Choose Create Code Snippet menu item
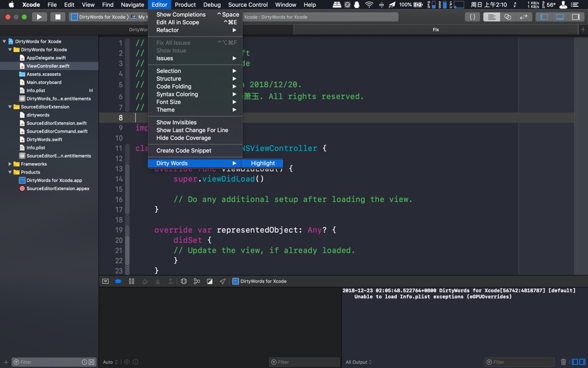Screen dimensions: 588x368 (x=184, y=151)
